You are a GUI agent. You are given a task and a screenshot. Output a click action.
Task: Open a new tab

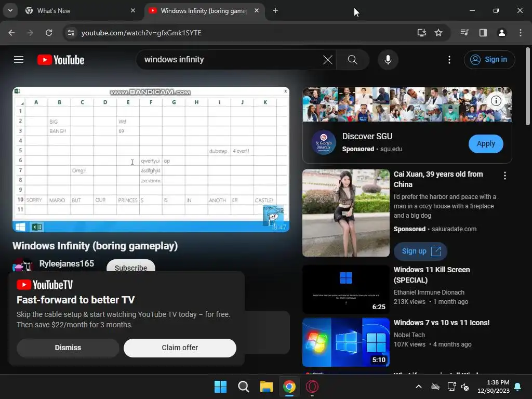click(275, 11)
